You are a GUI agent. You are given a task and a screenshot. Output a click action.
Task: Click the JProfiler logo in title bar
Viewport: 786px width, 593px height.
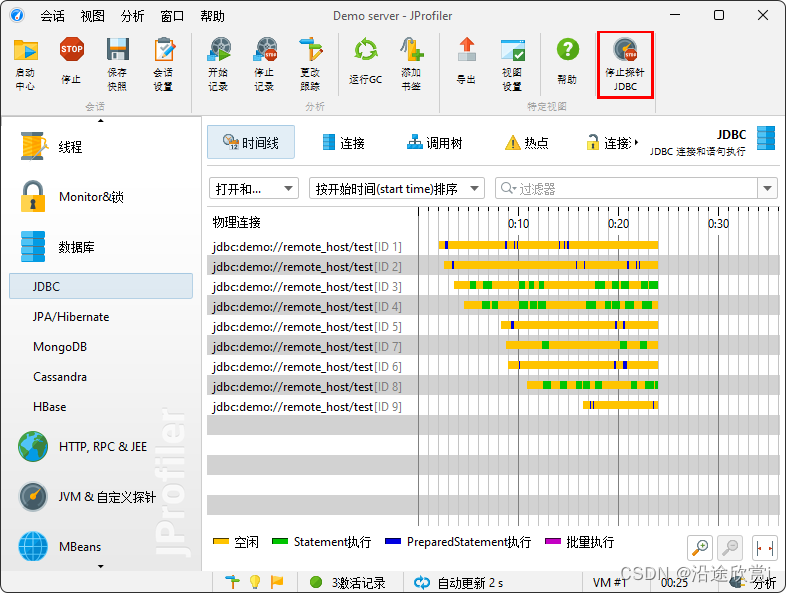[17, 15]
